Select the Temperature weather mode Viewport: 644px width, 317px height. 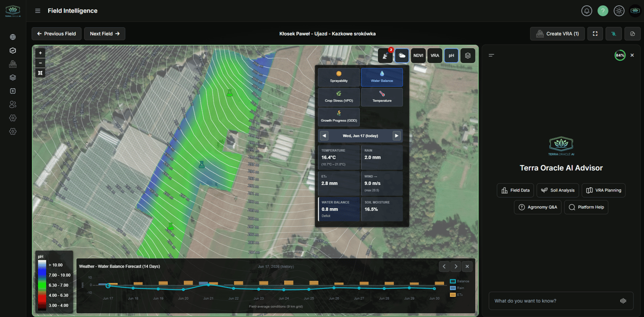pos(382,97)
